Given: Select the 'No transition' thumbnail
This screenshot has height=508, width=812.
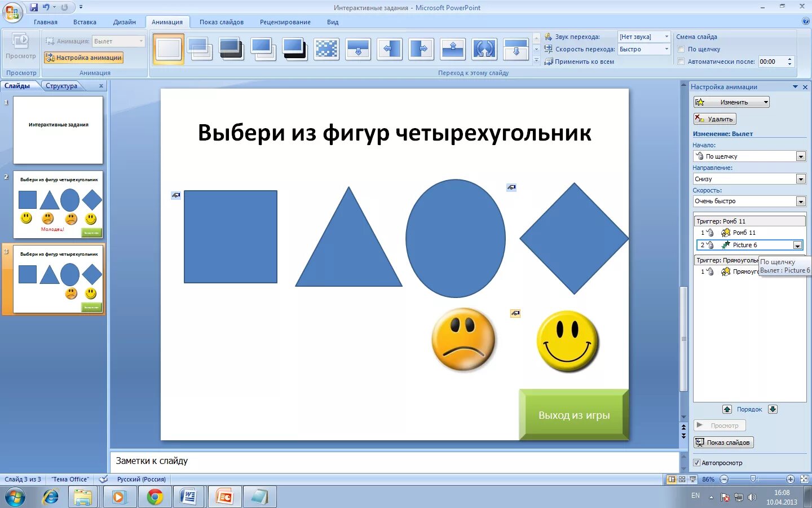Looking at the screenshot, I should pos(169,50).
